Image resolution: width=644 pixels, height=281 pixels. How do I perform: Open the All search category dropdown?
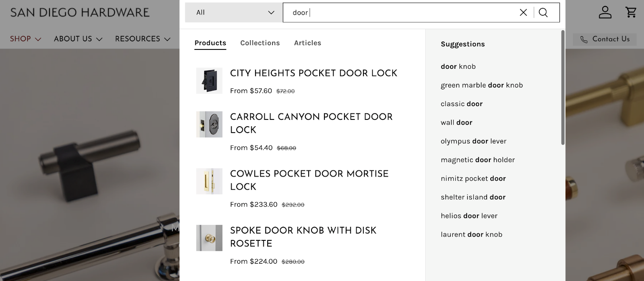(233, 12)
